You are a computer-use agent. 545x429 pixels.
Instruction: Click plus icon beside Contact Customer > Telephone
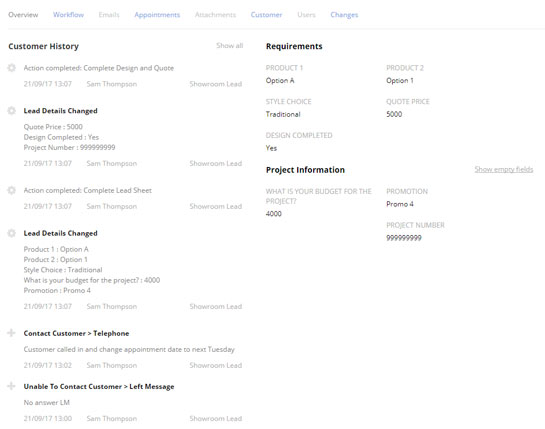tap(11, 333)
